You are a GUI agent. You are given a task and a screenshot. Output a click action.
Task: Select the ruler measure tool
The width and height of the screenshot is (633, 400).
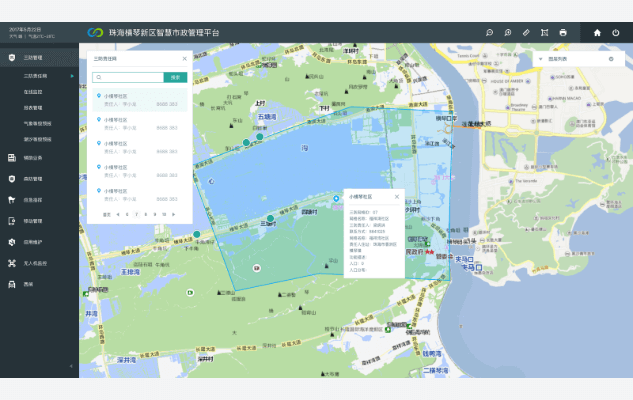pyautogui.click(x=526, y=33)
